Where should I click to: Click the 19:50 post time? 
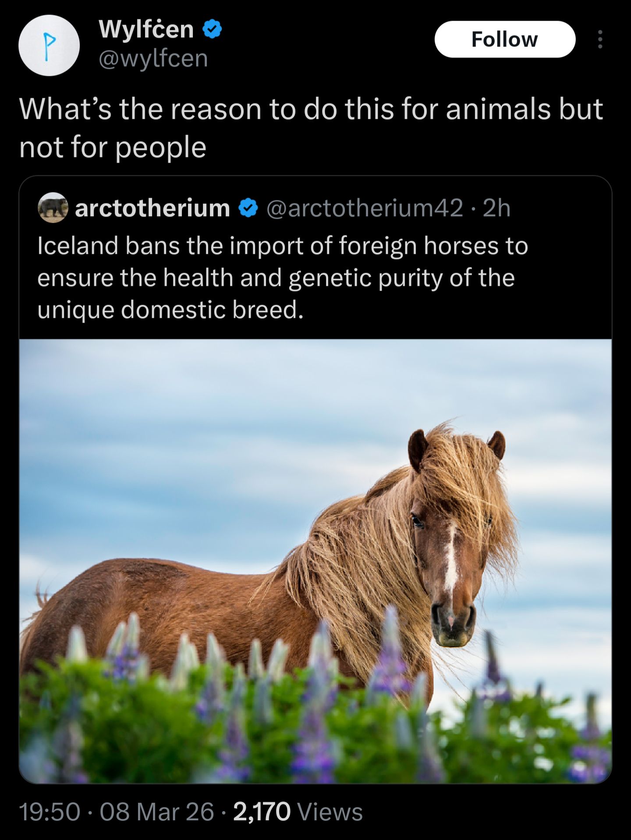[50, 812]
